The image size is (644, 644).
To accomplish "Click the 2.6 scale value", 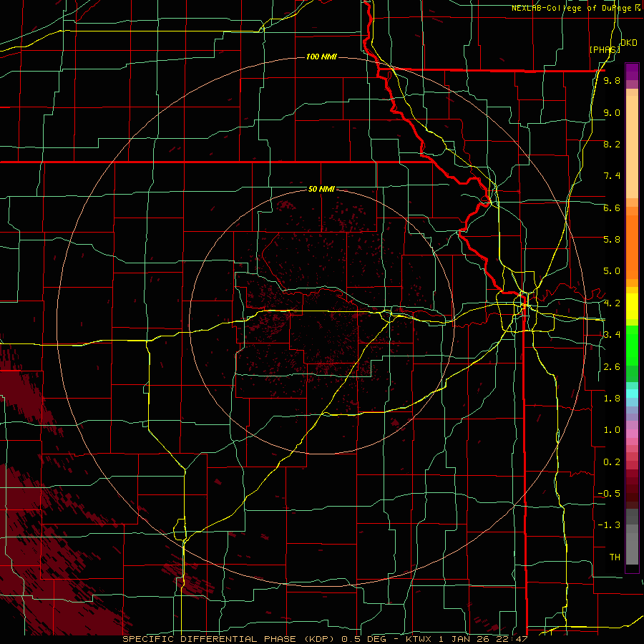I will 612,366.
